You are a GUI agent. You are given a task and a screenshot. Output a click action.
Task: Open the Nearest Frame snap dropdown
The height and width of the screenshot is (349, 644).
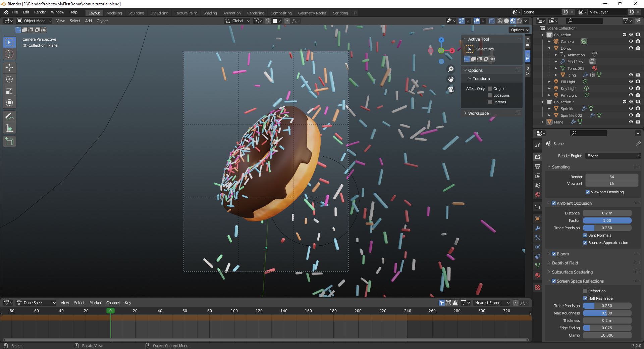pos(491,303)
